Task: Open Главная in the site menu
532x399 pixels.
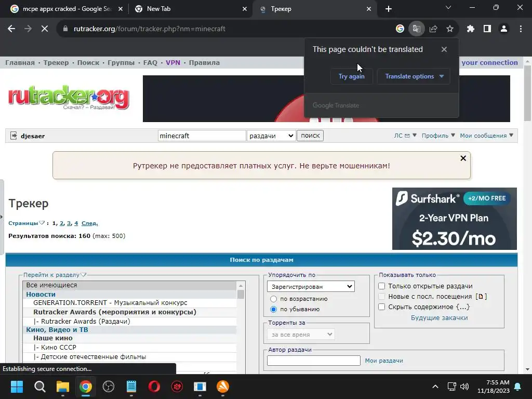Action: (x=20, y=62)
